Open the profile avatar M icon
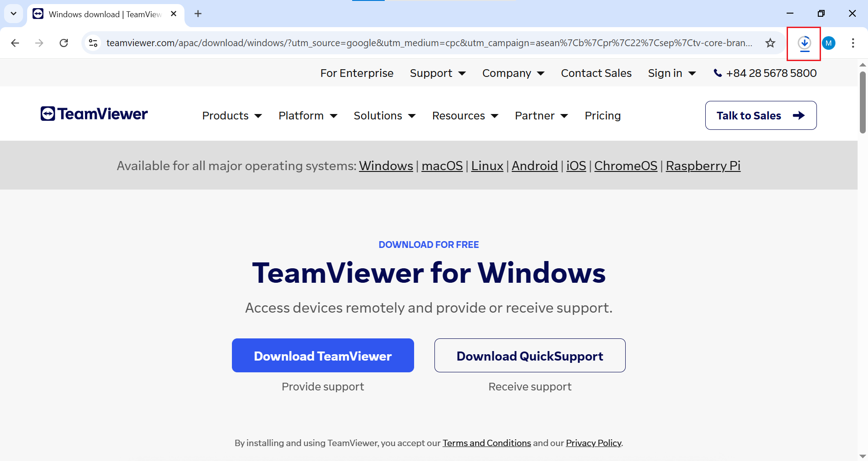 (x=829, y=43)
